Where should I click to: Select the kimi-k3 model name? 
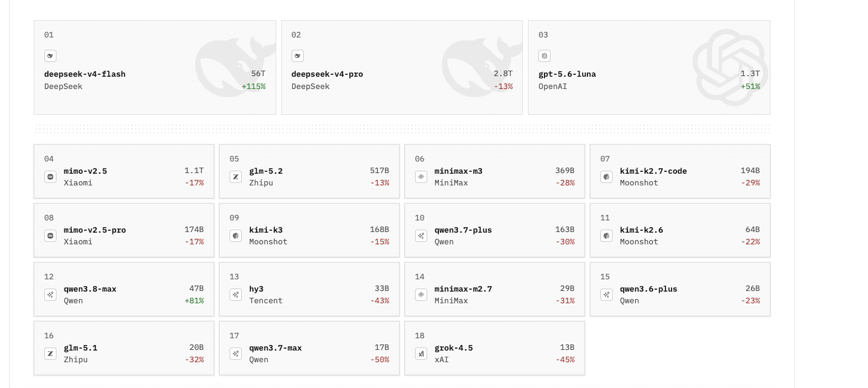(x=266, y=230)
